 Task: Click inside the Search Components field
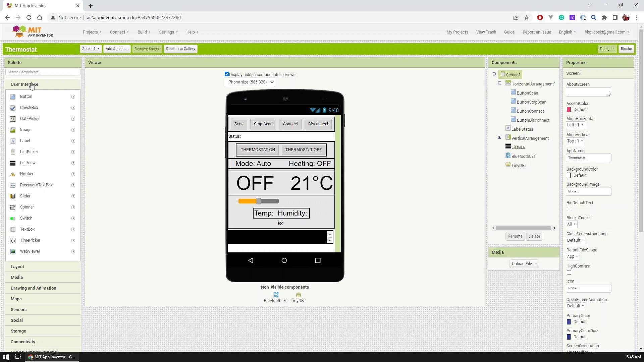pos(43,72)
